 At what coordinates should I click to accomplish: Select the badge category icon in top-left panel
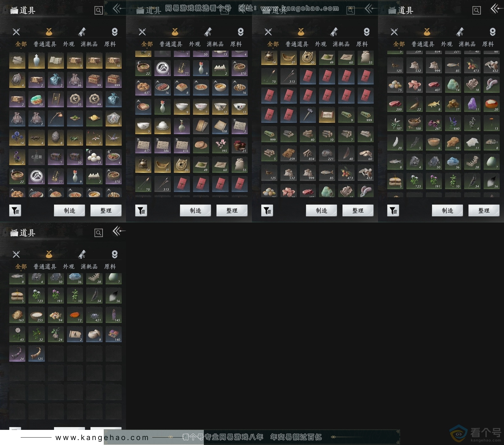(115, 32)
